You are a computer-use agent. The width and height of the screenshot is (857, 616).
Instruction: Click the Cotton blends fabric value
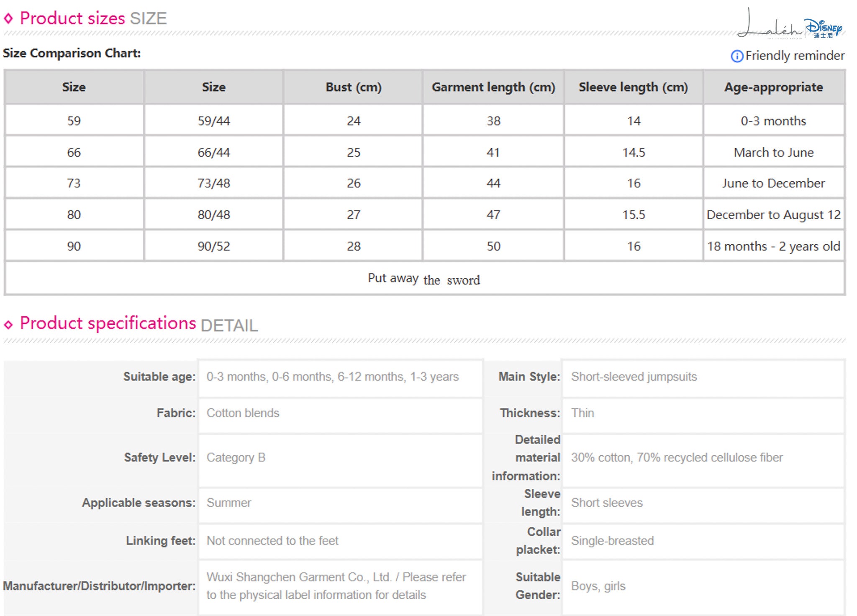pyautogui.click(x=243, y=413)
